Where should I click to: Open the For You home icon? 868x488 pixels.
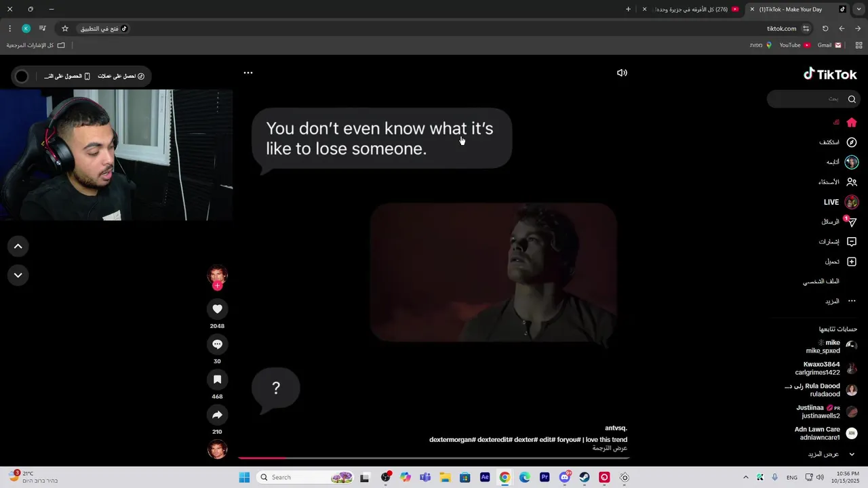pos(852,123)
